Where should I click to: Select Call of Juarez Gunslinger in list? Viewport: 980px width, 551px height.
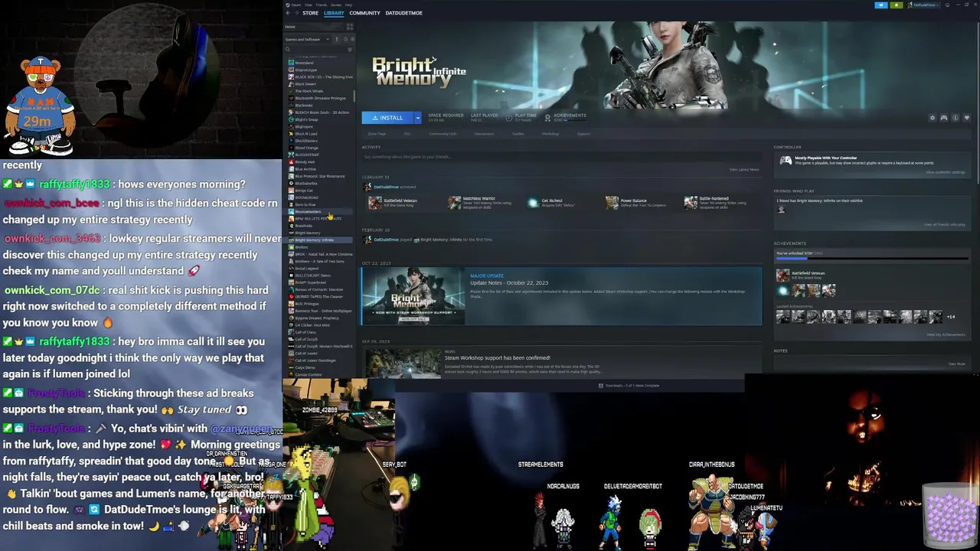tap(315, 360)
